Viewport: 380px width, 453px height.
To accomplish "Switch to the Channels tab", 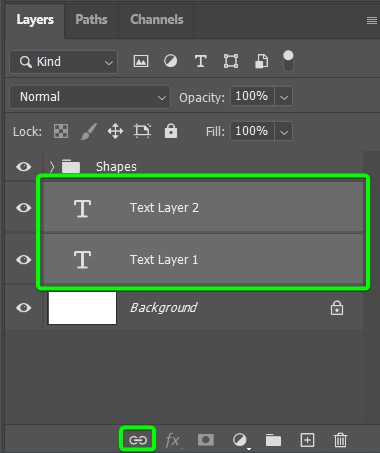I will point(157,19).
